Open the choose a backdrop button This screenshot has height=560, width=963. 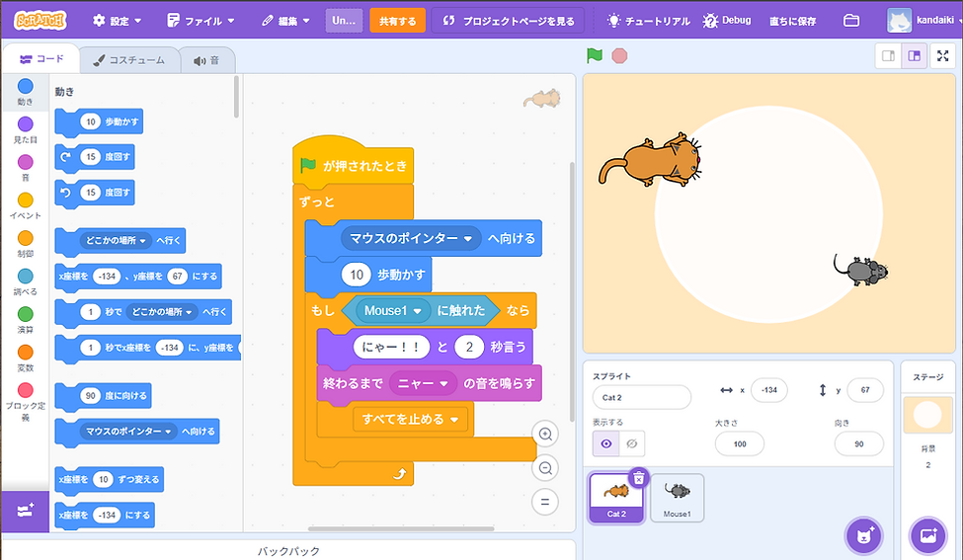[928, 535]
